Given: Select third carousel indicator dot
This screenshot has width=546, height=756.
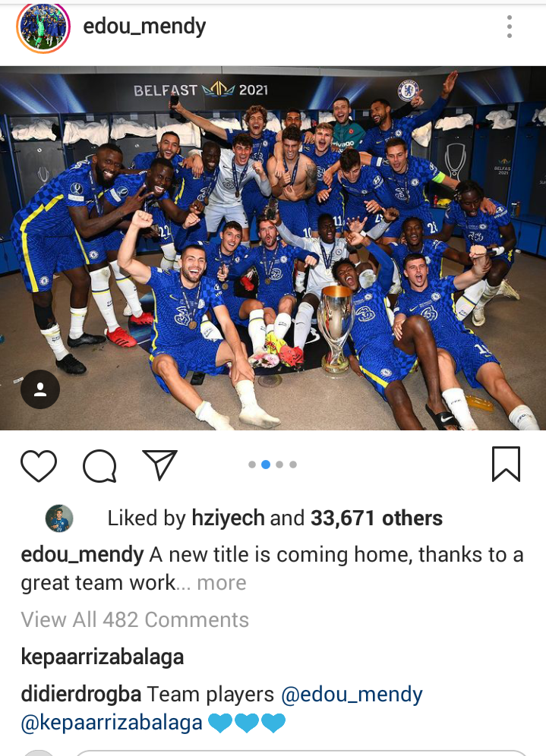Looking at the screenshot, I should click(x=279, y=465).
